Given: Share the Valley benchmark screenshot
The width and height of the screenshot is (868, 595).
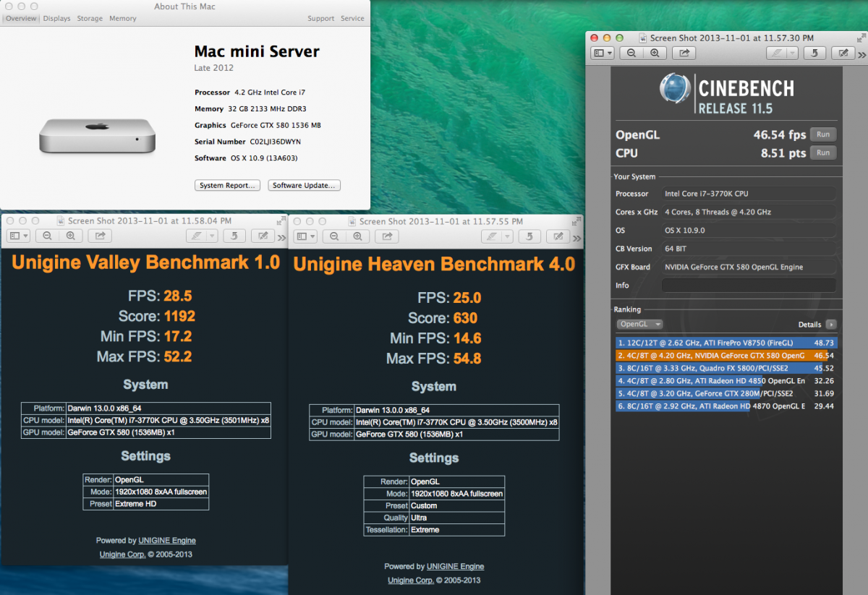Looking at the screenshot, I should tap(100, 236).
